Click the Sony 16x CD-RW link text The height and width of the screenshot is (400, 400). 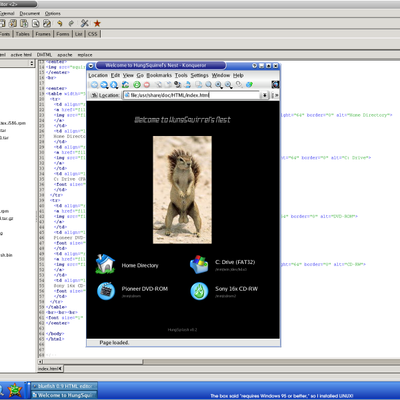click(236, 289)
